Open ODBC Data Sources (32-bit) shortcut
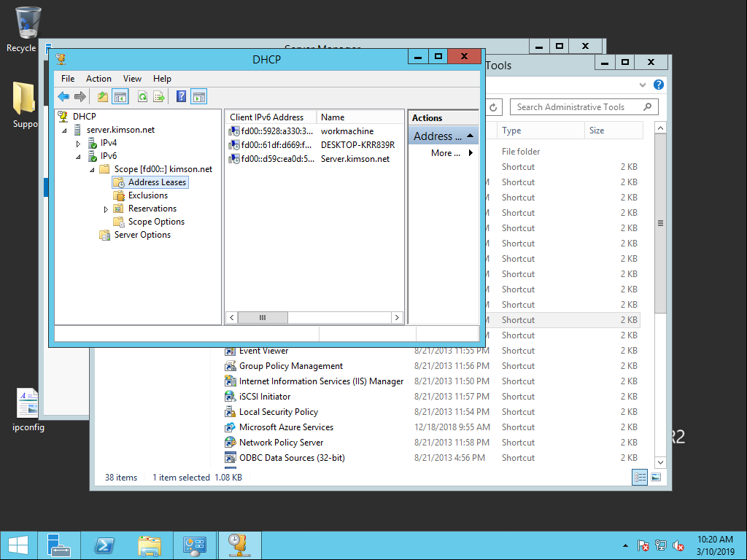747x560 pixels. tap(292, 458)
